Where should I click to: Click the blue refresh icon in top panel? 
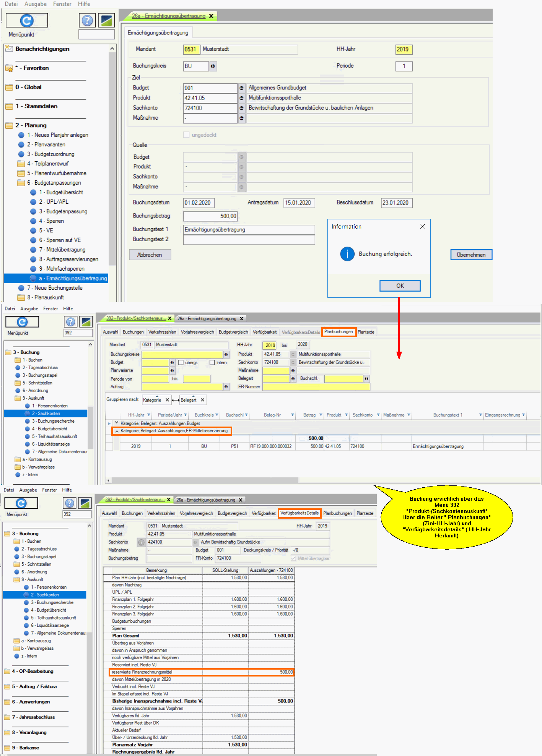click(27, 20)
